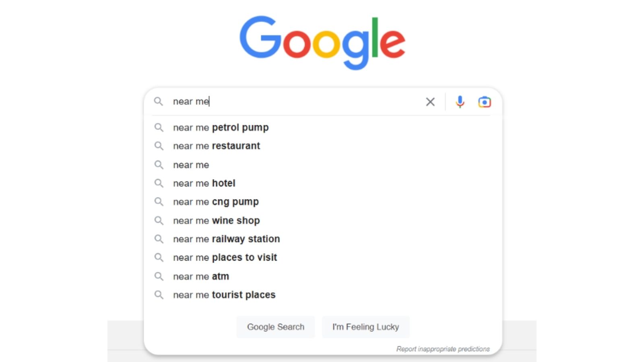
Task: Pick the near me cng pump suggestion
Action: (x=323, y=202)
